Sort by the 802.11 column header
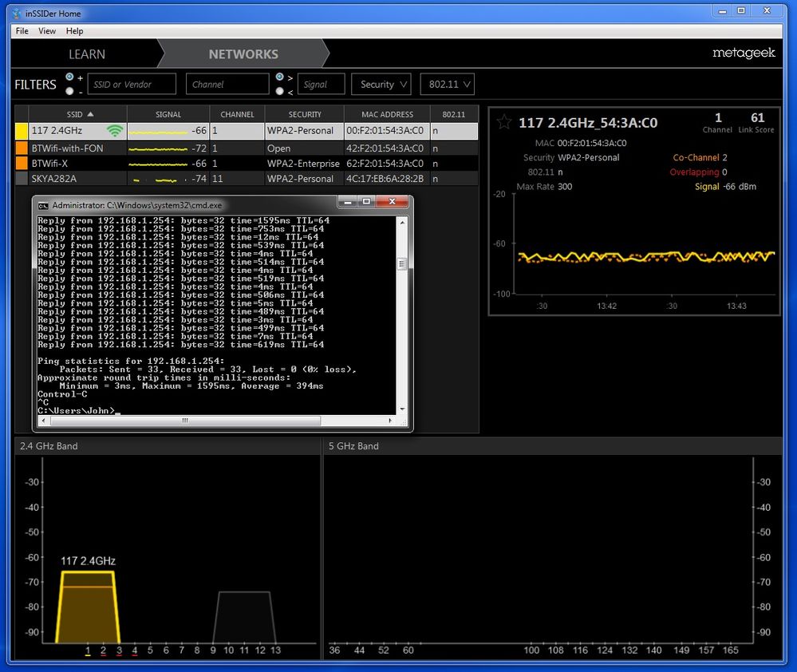797x672 pixels. point(453,114)
